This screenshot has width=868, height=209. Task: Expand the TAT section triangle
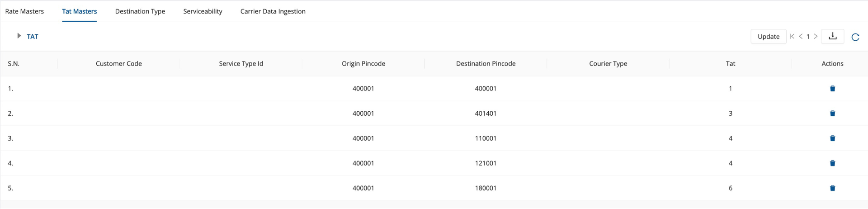[19, 36]
